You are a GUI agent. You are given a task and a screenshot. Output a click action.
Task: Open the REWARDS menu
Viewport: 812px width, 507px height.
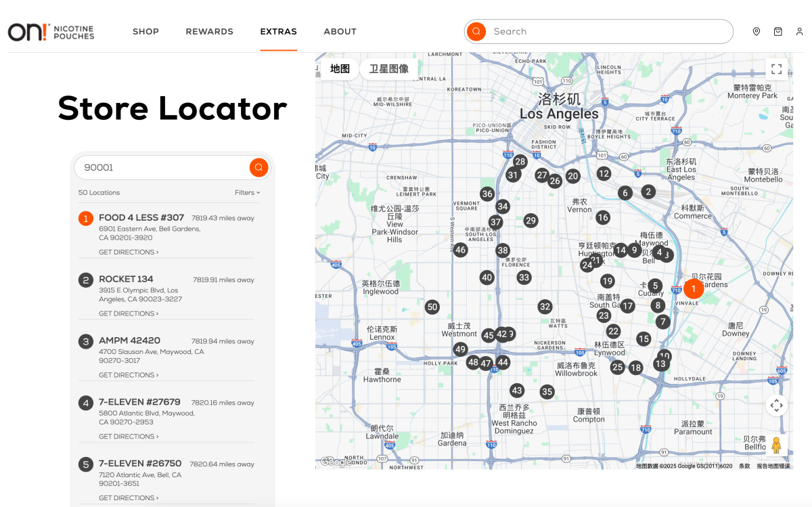[209, 32]
